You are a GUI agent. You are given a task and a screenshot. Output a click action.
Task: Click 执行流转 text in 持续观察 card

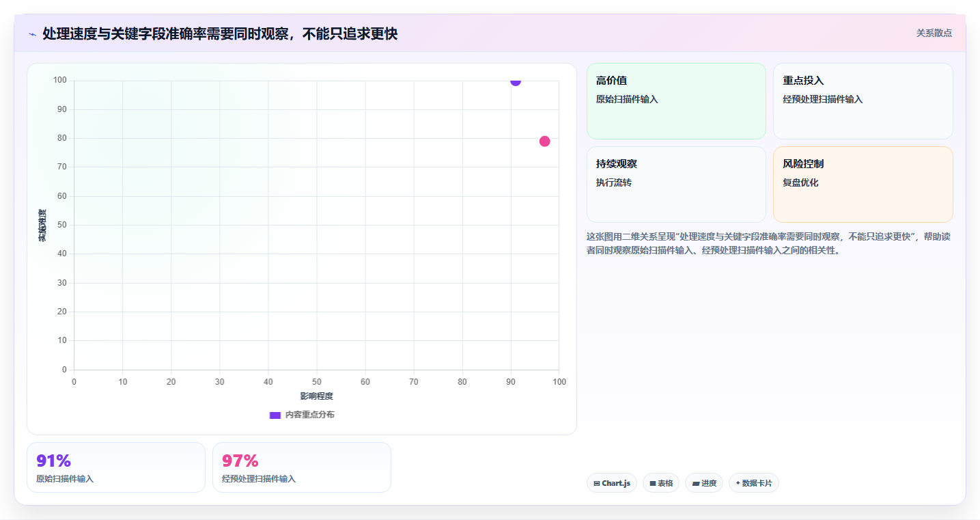click(613, 182)
